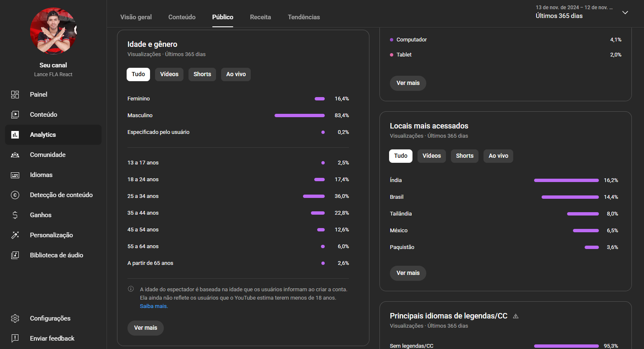Image resolution: width=644 pixels, height=349 pixels.
Task: Filter age and gender by Shorts
Action: 202,74
